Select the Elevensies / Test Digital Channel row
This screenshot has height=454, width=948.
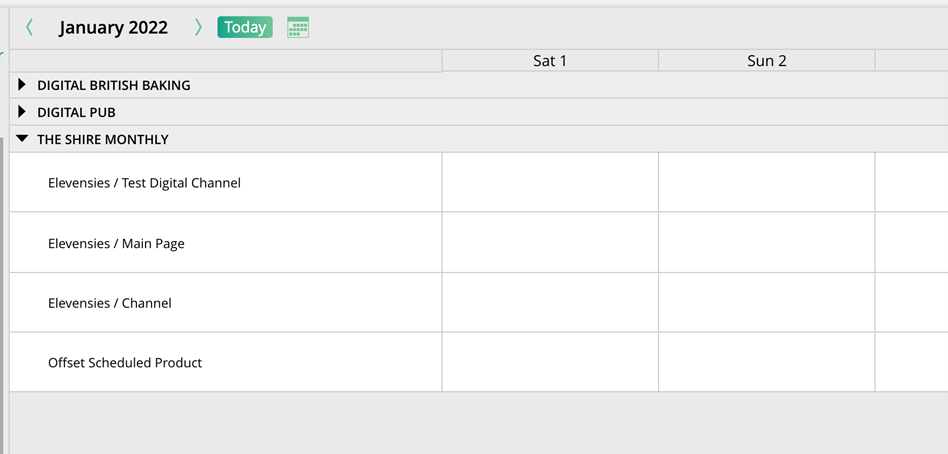[x=144, y=183]
